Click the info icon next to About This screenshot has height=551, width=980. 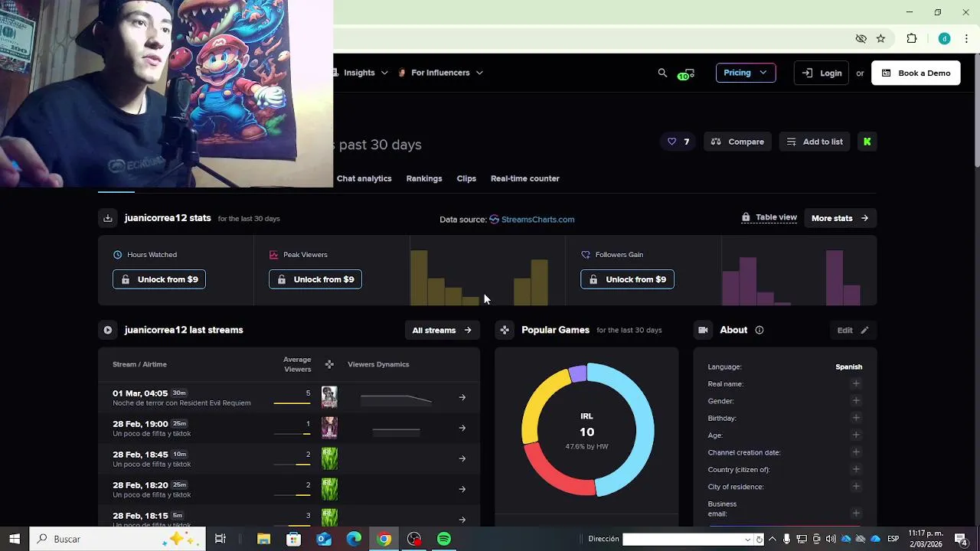click(x=759, y=330)
